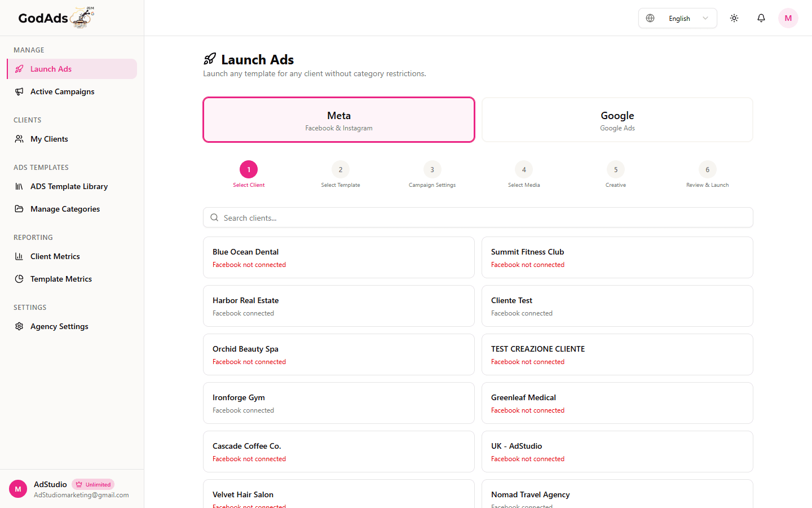Viewport: 812px width, 508px height.
Task: Open Agency Settings via the gear icon
Action: (x=19, y=326)
